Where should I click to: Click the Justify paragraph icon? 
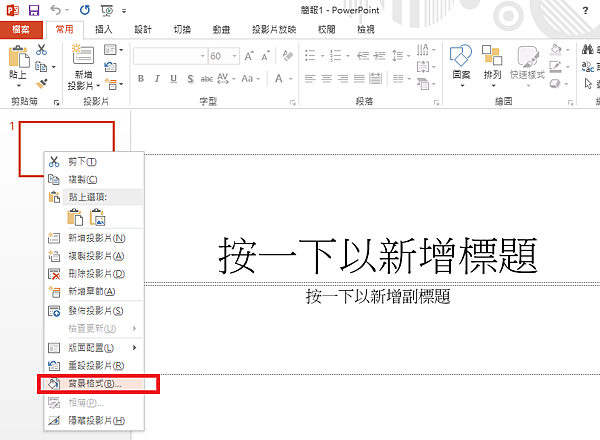359,79
